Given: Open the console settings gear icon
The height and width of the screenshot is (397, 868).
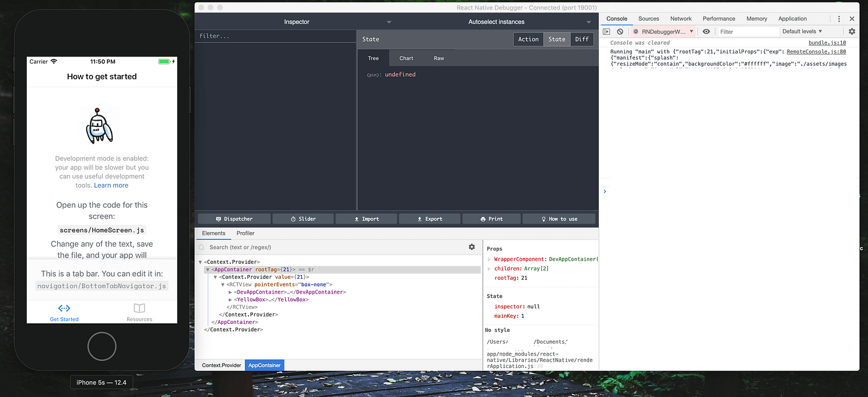Looking at the screenshot, I should coord(851,31).
